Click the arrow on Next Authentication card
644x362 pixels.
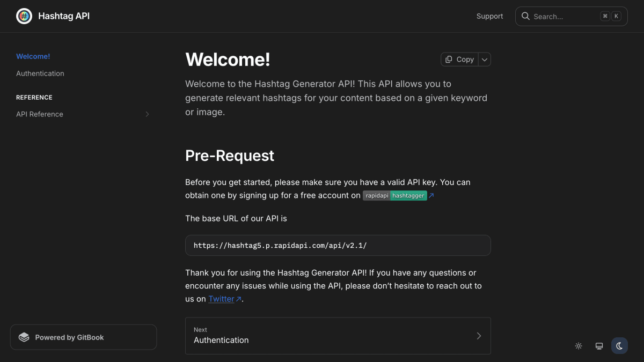click(x=479, y=336)
